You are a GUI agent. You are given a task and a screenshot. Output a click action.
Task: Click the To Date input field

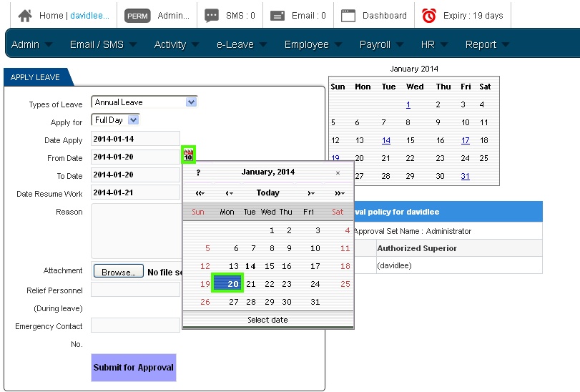[x=135, y=175]
